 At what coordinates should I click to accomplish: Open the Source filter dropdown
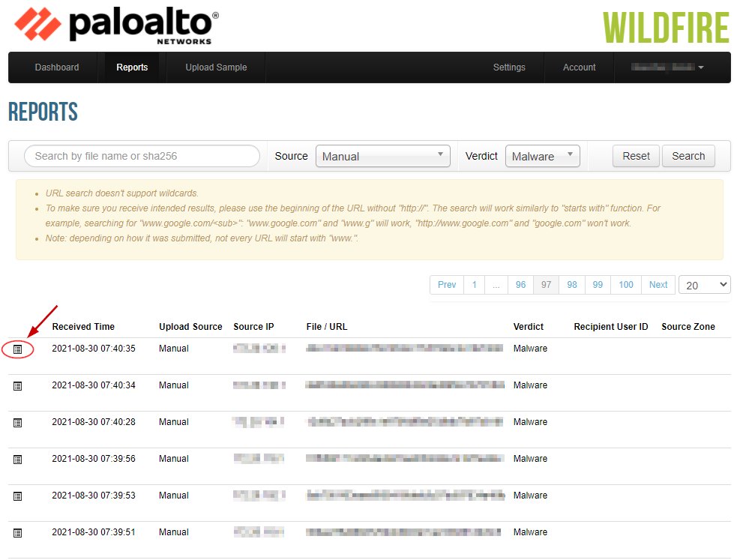coord(382,156)
